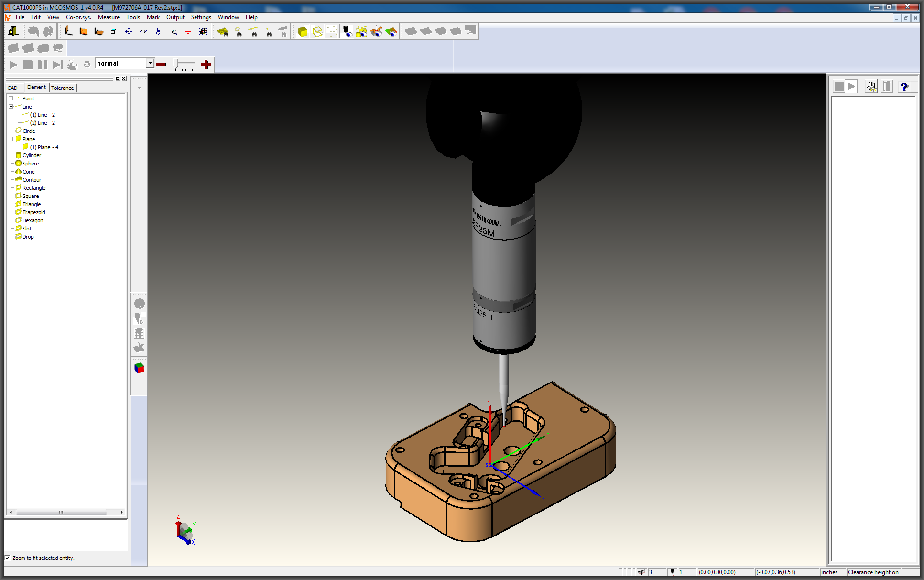Select the Cylinder element in tree
This screenshot has height=580, width=924.
32,155
